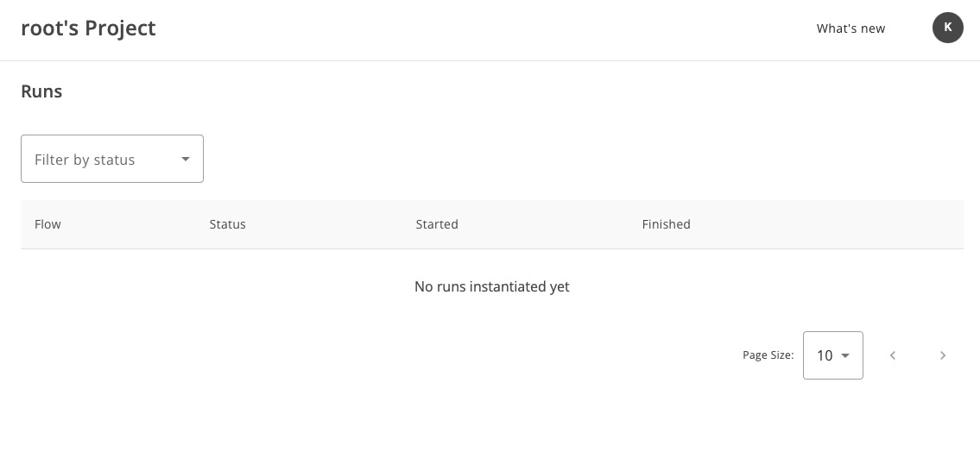Screen dimensions: 980x452
Task: Expand the Page Size selector box
Action: point(832,355)
